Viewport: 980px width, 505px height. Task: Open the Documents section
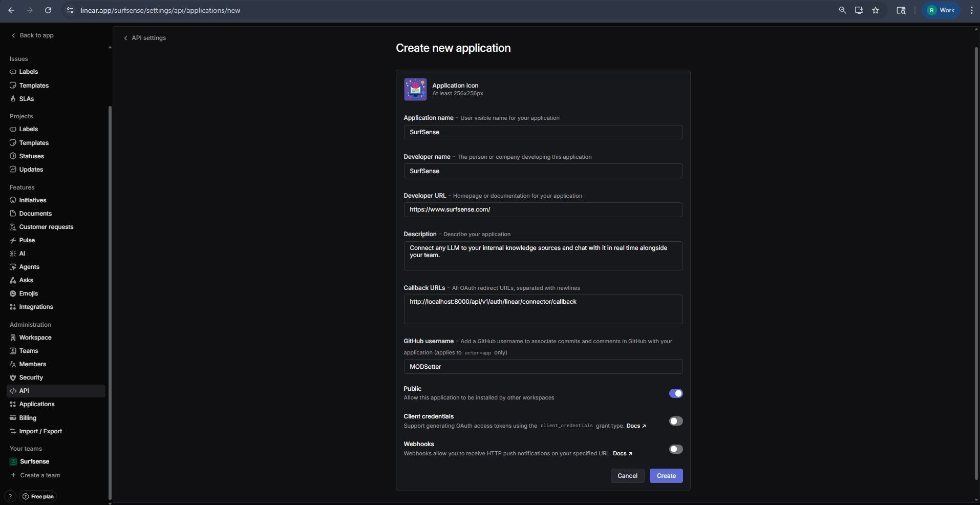[x=35, y=213]
